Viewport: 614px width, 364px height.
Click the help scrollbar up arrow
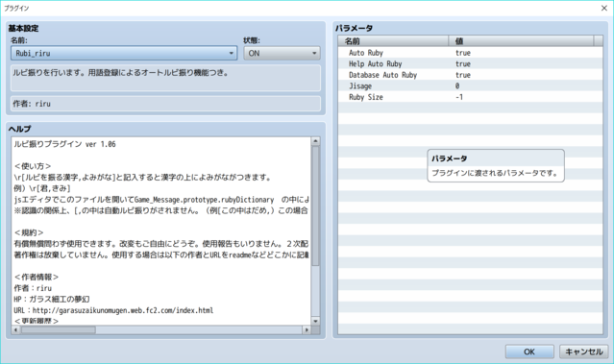pyautogui.click(x=315, y=141)
